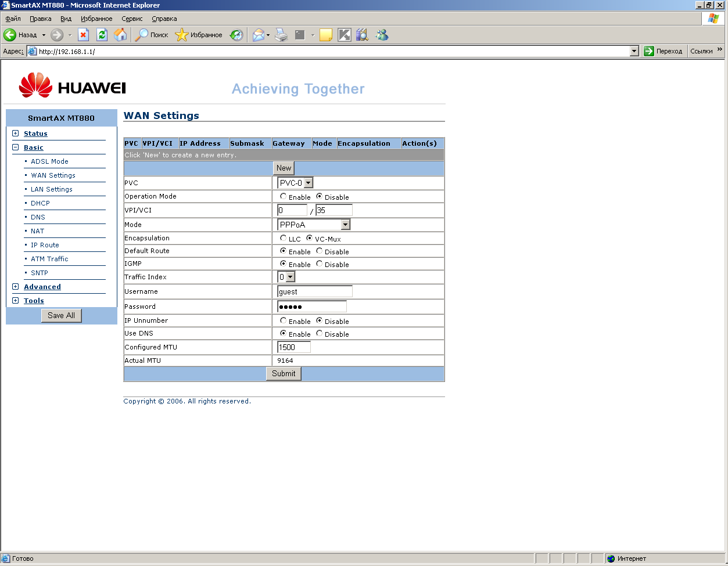
Task: Click the Research books icon
Action: (x=363, y=35)
